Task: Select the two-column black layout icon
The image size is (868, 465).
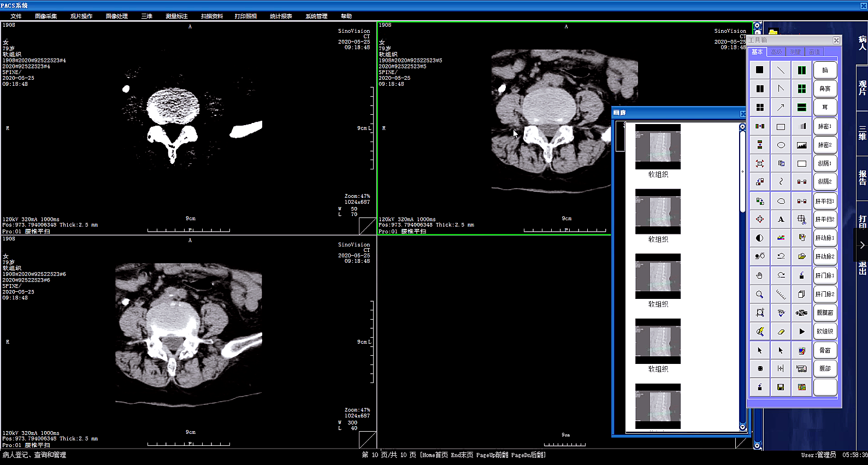Action: tap(760, 89)
